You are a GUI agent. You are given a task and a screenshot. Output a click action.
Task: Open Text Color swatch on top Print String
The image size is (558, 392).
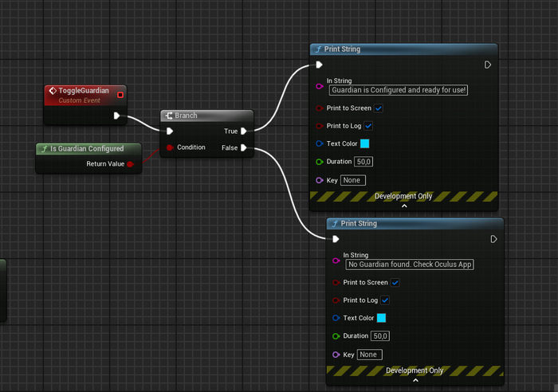(x=365, y=144)
